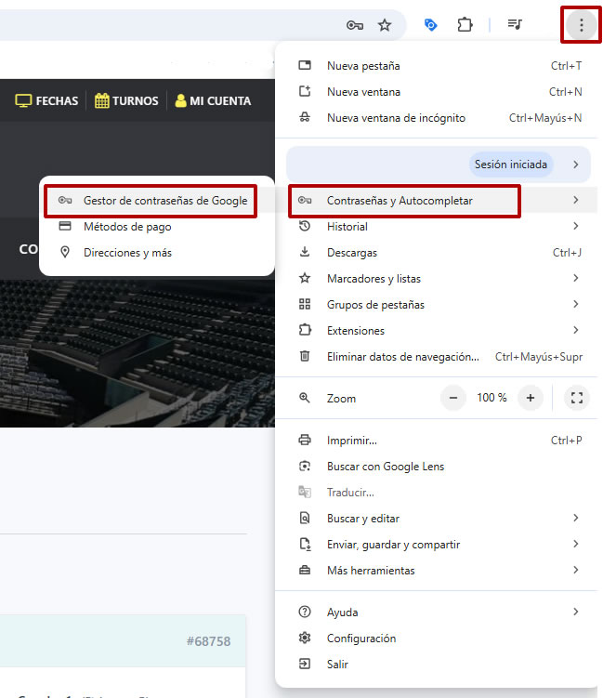Click the FECHAS monitor icon on webpage
616x698 pixels.
[24, 100]
